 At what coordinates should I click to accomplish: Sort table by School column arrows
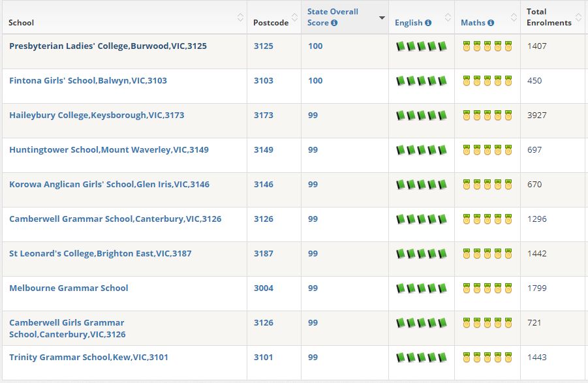(x=240, y=17)
